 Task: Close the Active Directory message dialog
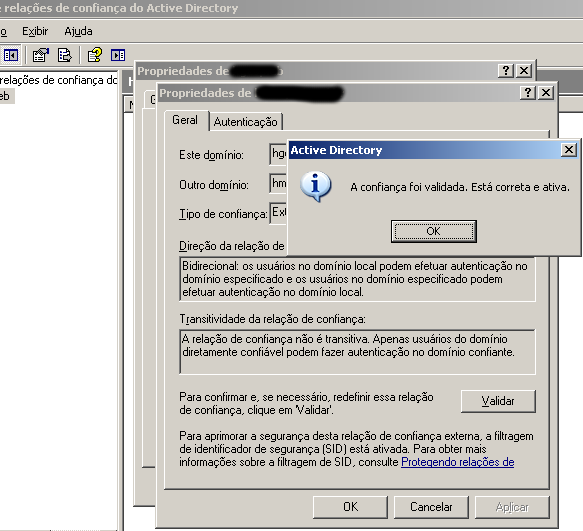point(568,150)
